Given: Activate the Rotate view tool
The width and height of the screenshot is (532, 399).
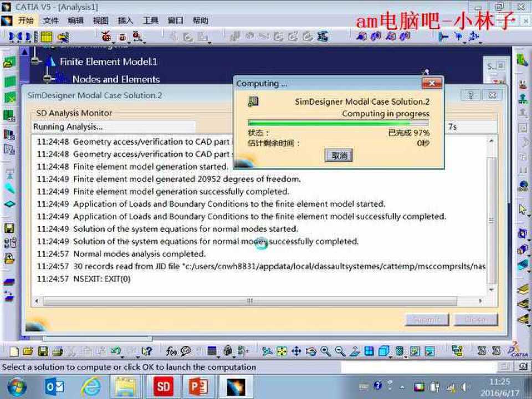Looking at the screenshot, I should pos(311,351).
